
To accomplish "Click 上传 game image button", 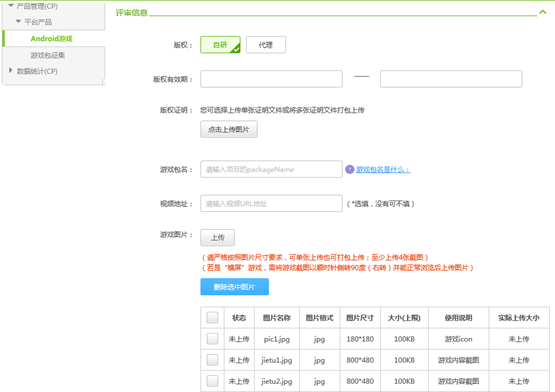I will (x=218, y=238).
